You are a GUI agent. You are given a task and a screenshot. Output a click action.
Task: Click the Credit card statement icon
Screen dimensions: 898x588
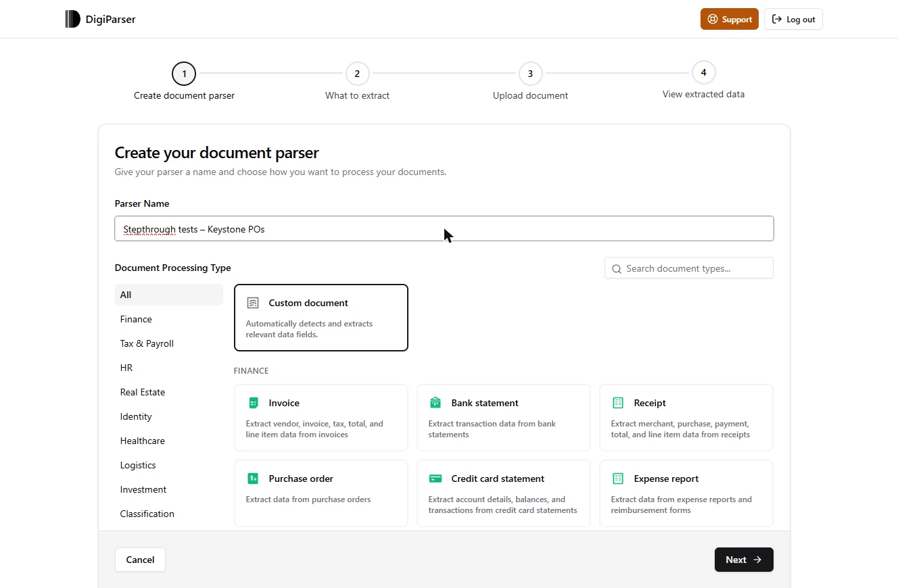(x=435, y=479)
